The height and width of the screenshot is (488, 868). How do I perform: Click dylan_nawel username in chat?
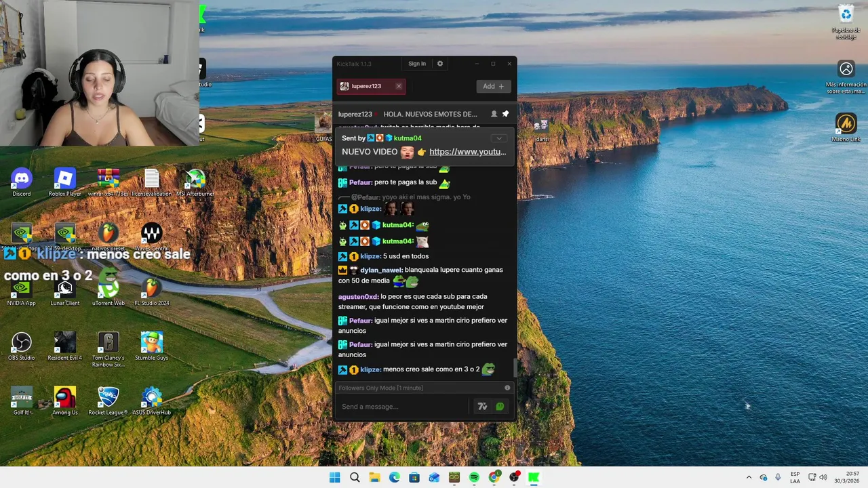coord(380,270)
